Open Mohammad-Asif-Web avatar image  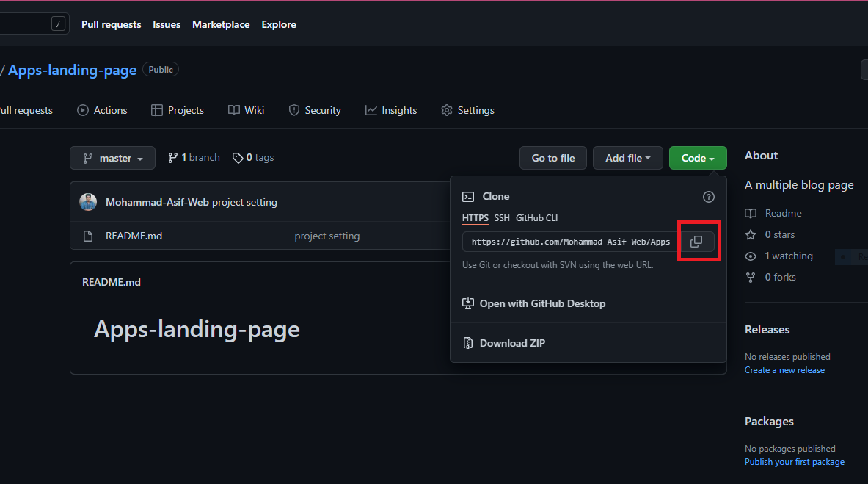(x=88, y=202)
